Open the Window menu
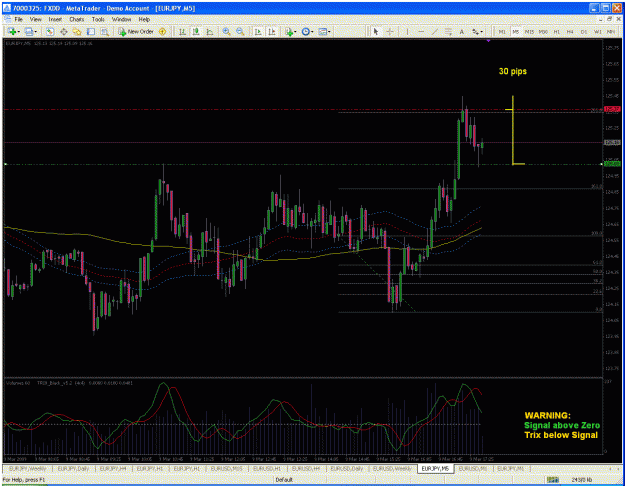Viewport: 625px width, 486px height. click(x=121, y=19)
